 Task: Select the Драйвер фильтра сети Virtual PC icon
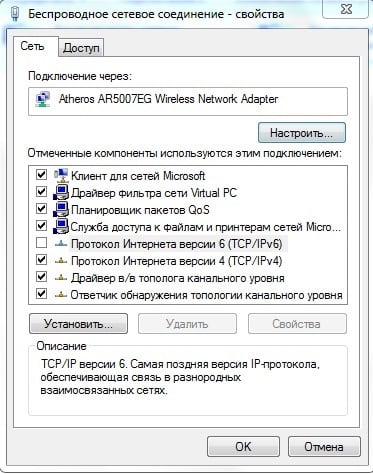(x=61, y=192)
